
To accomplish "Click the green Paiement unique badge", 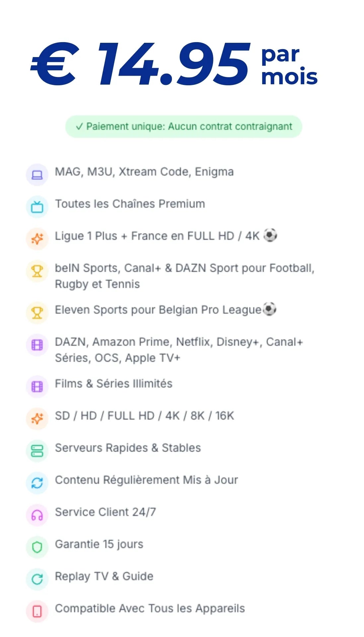I will [x=184, y=126].
